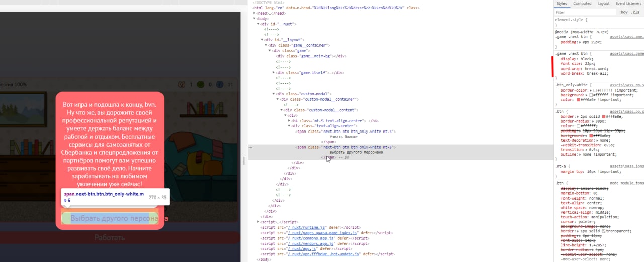Viewport: 644px width, 262px height.
Task: Expand the head element node
Action: point(254,13)
